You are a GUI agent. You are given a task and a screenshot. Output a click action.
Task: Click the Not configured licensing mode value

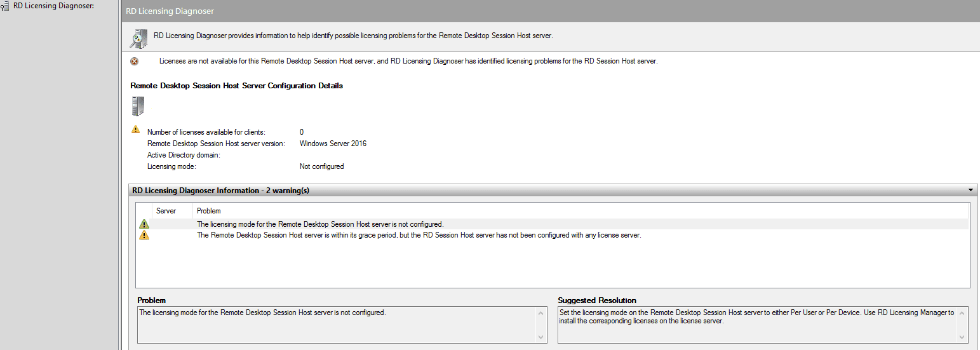[321, 166]
